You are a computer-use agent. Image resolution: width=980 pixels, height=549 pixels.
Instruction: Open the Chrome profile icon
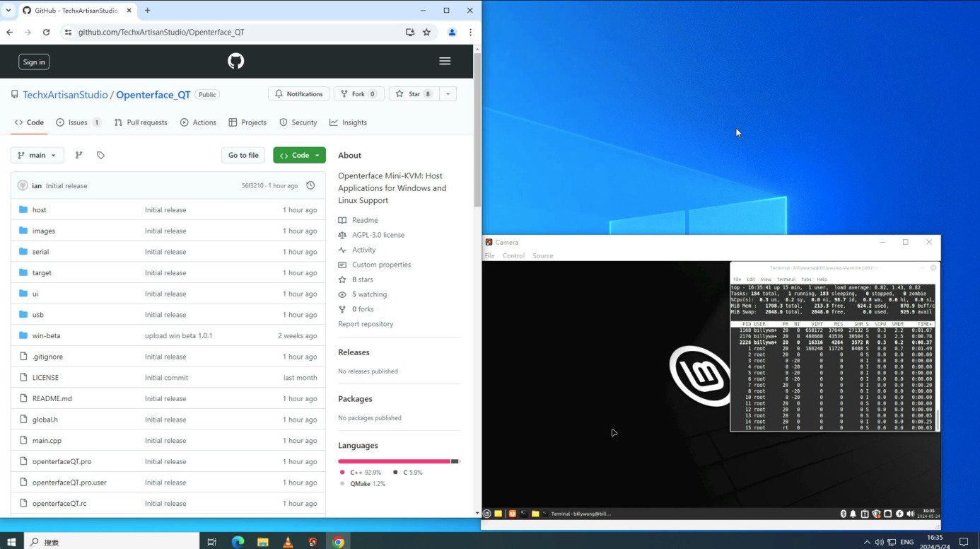[452, 32]
